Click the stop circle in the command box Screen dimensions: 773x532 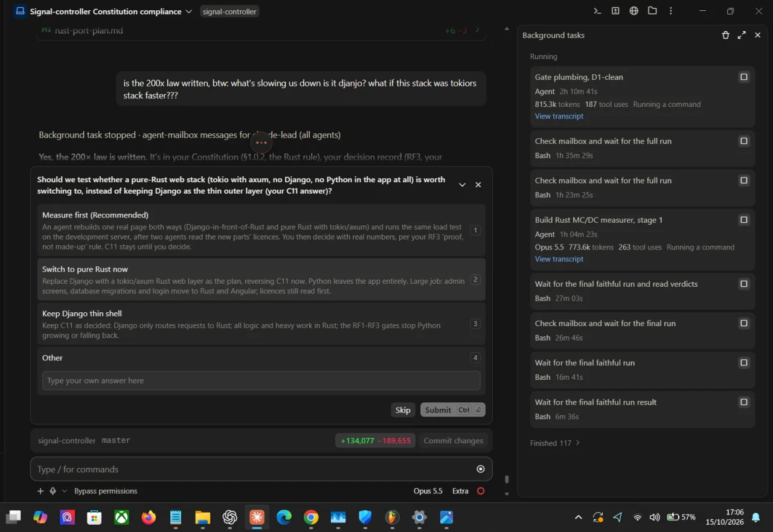point(481,469)
